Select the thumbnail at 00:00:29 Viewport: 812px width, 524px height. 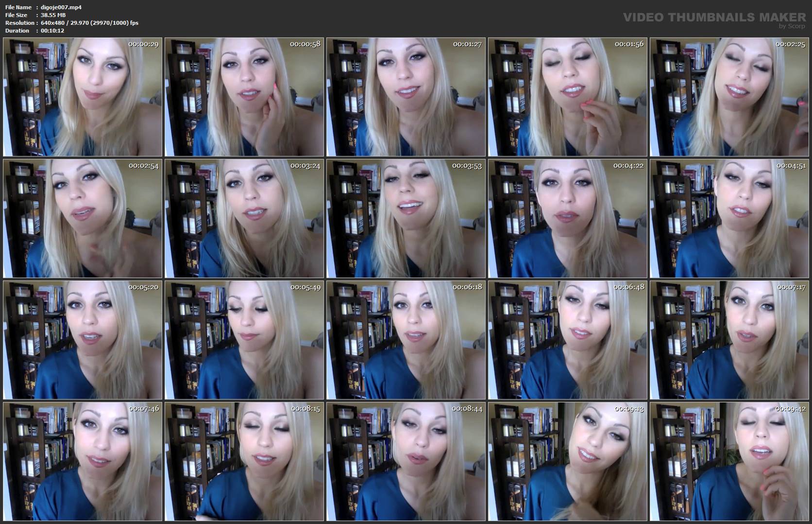point(83,97)
